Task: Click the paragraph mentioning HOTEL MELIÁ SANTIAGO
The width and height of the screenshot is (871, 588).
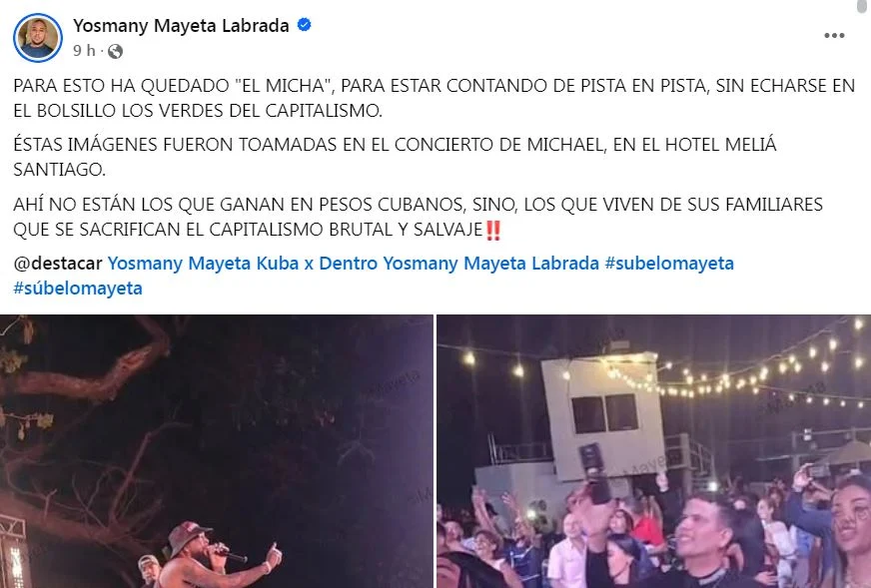Action: pyautogui.click(x=395, y=157)
